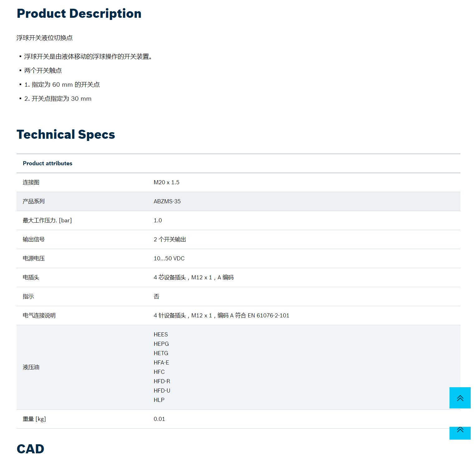The image size is (476, 458).
Task: Click the bullet '1. 指定为 60 mm 的开关点'
Action: (62, 84)
